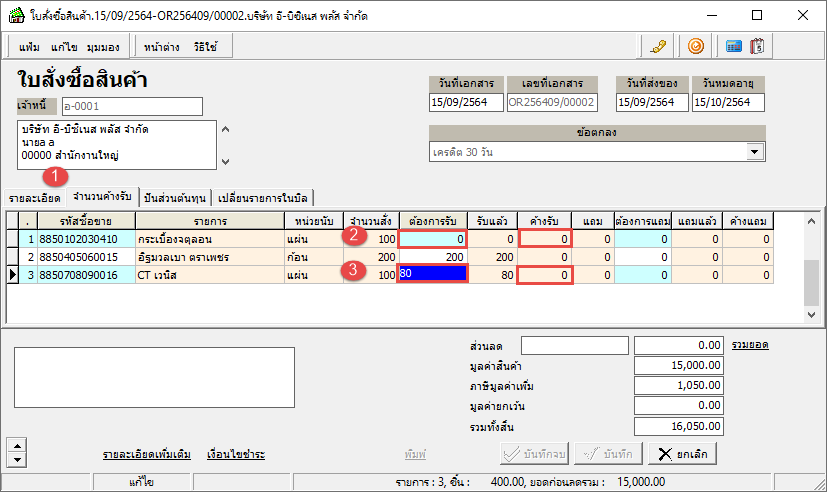This screenshot has width=827, height=492.
Task: Click the ภาษีมูลค่าเพิ่ม field showing 1,050.00
Action: (679, 385)
